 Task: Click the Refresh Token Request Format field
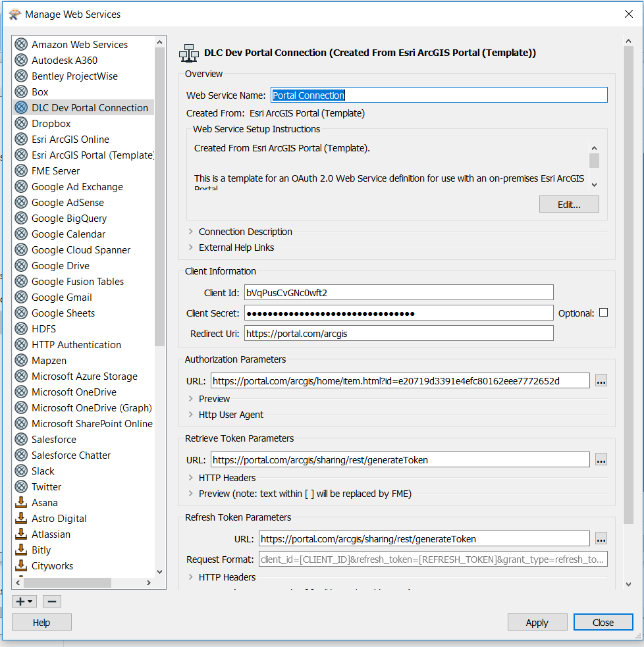(433, 559)
